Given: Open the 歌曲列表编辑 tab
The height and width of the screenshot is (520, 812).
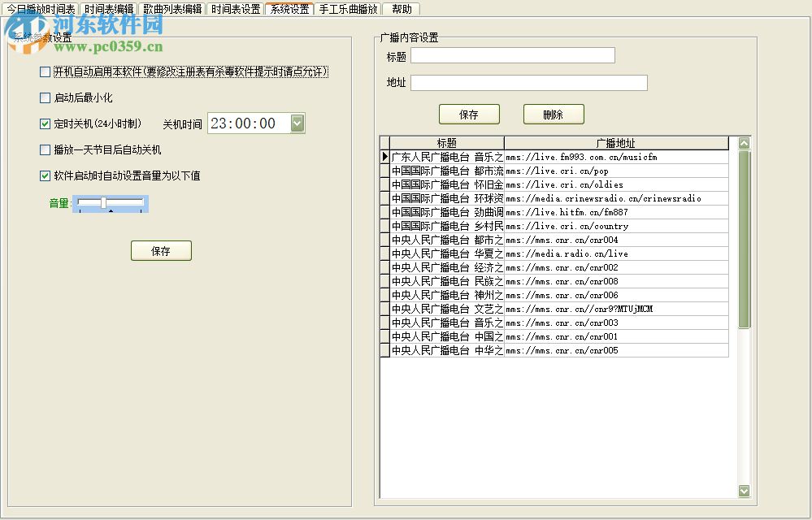Looking at the screenshot, I should tap(172, 9).
